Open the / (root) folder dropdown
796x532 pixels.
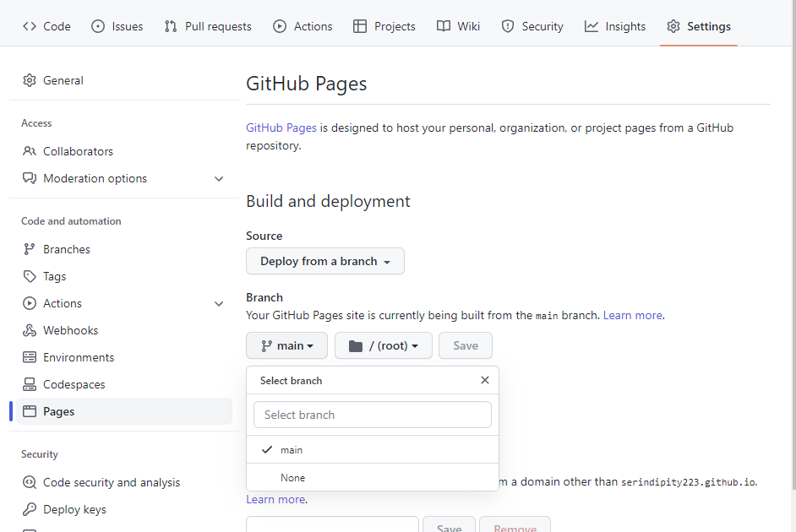[x=384, y=345]
